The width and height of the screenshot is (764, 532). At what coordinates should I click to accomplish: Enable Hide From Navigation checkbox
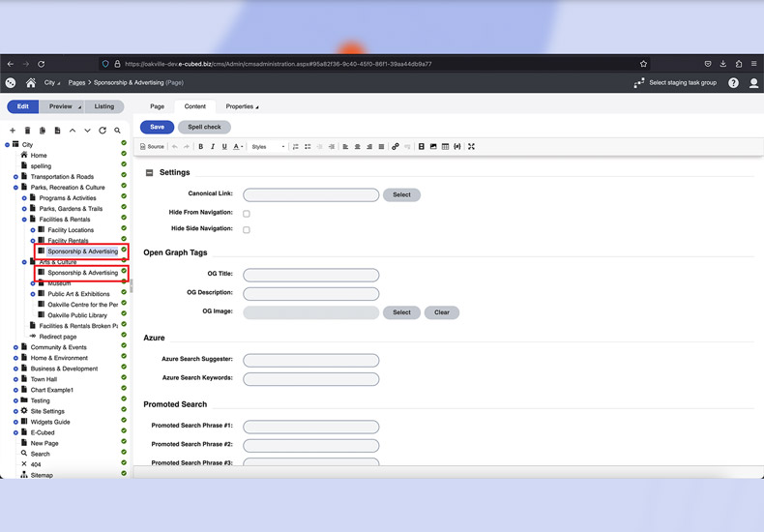pos(247,214)
